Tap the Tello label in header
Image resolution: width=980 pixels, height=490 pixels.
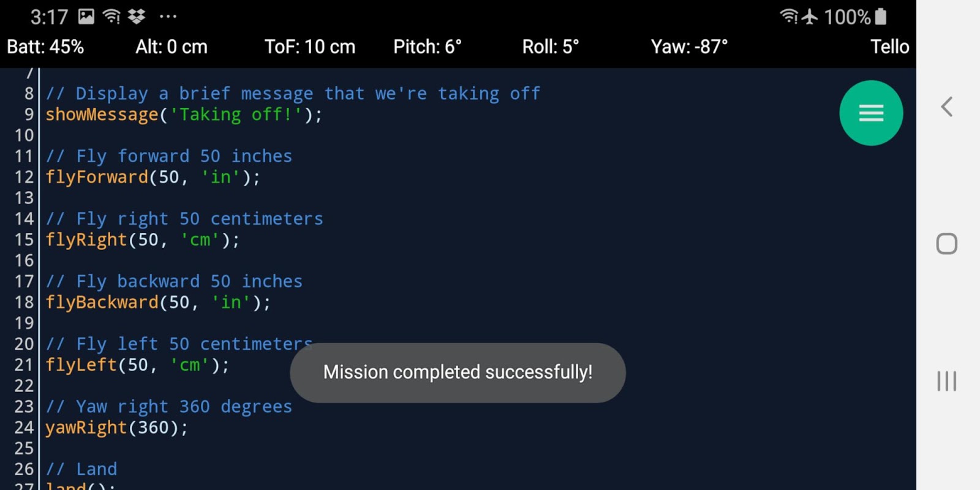(x=889, y=47)
